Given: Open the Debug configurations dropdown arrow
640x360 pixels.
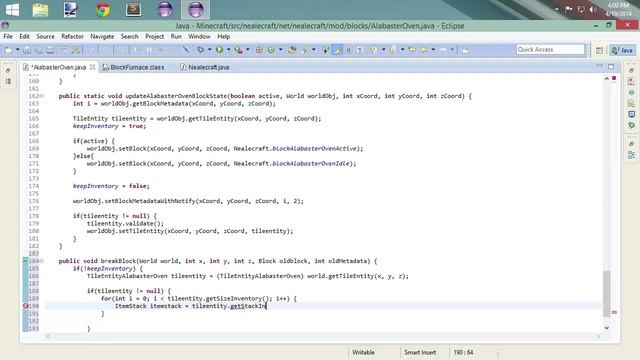Looking at the screenshot, I should pyautogui.click(x=209, y=50).
